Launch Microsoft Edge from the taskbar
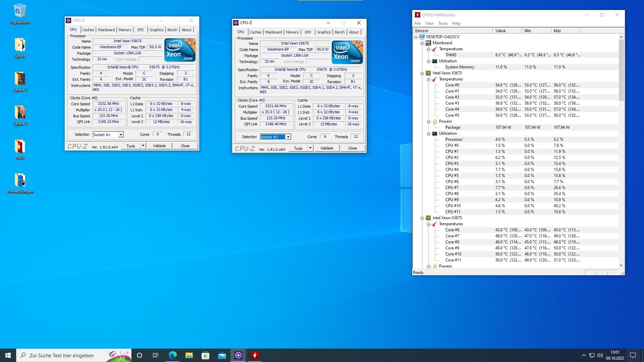644x362 pixels. [x=172, y=355]
